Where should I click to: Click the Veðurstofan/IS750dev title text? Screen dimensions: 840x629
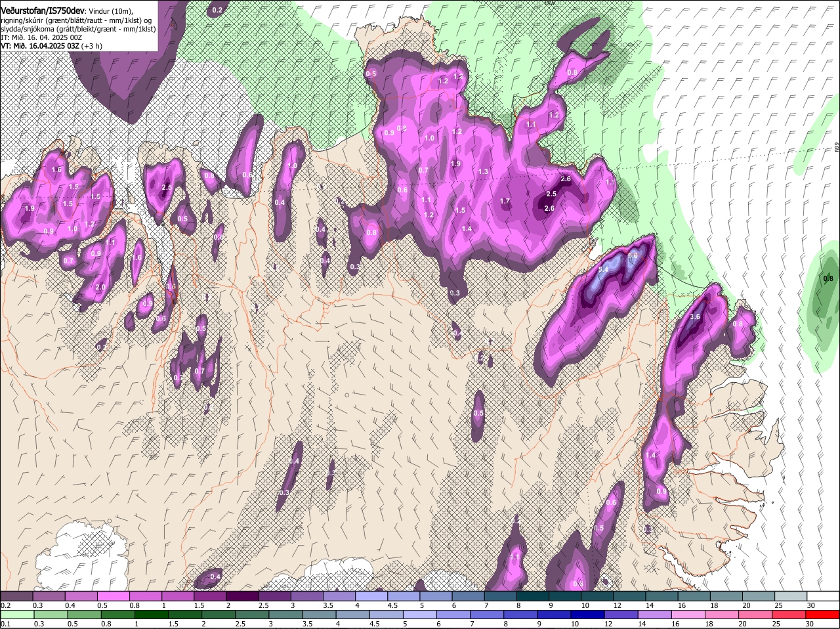tap(43, 10)
